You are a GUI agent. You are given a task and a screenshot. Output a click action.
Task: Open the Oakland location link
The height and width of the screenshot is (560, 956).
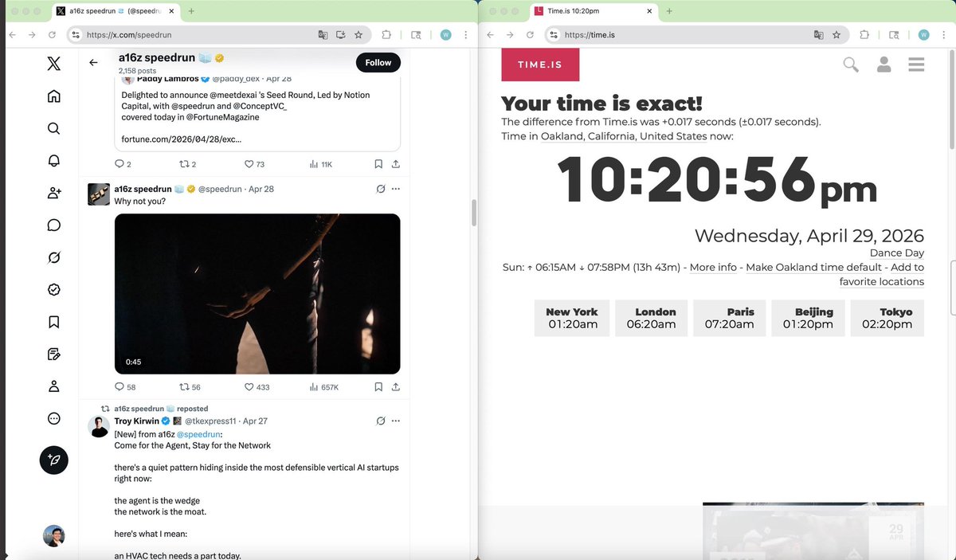tap(624, 136)
